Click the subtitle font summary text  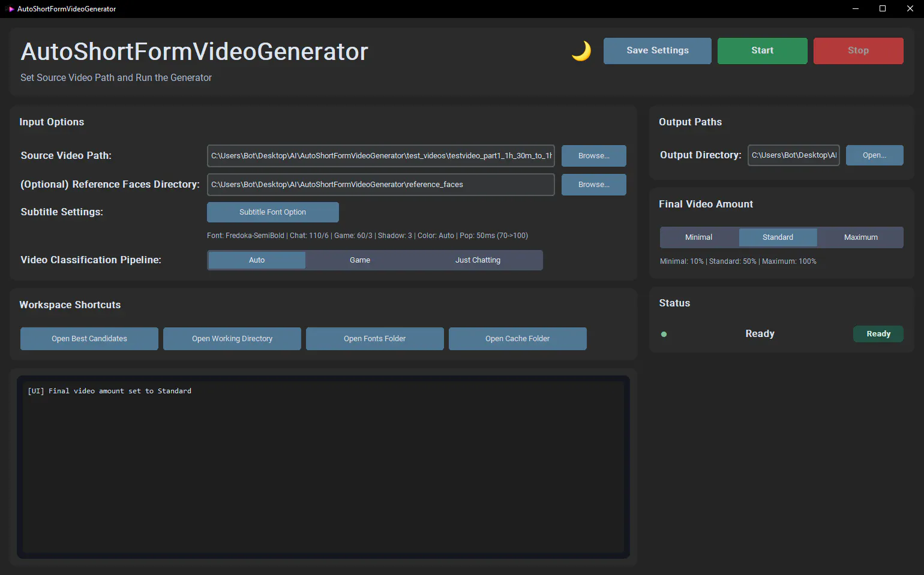pyautogui.click(x=367, y=236)
